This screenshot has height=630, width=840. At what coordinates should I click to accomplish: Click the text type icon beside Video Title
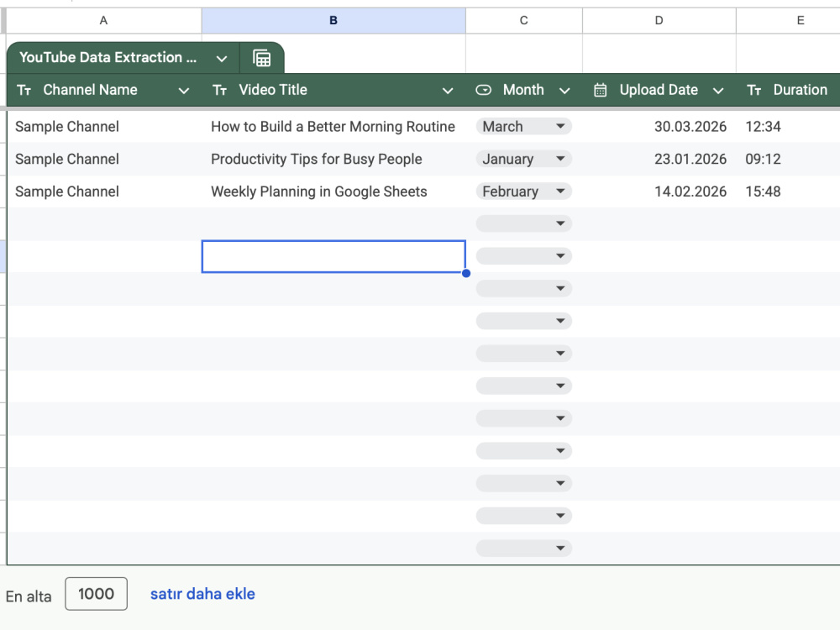click(219, 90)
